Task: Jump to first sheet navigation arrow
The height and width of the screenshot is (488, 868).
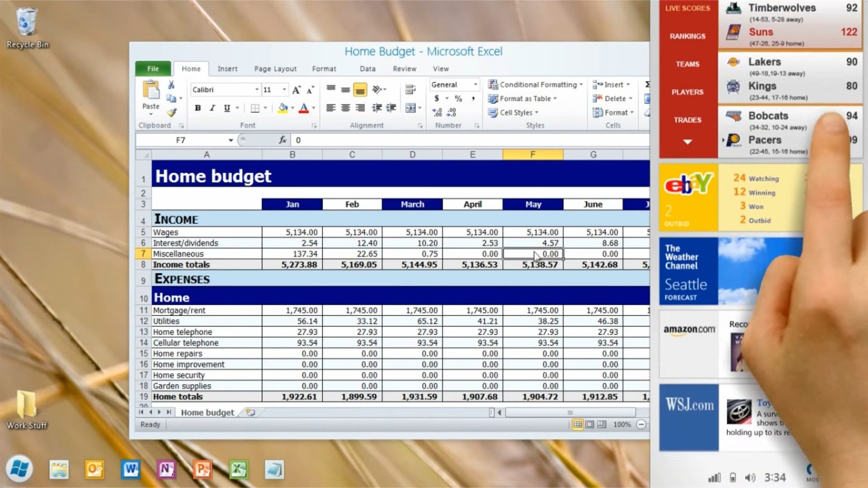Action: click(142, 412)
